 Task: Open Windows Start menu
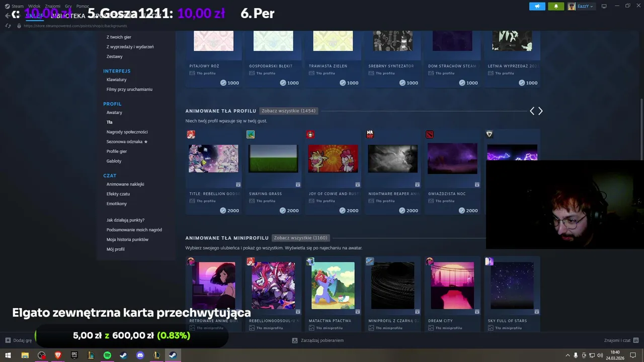[x=8, y=355]
